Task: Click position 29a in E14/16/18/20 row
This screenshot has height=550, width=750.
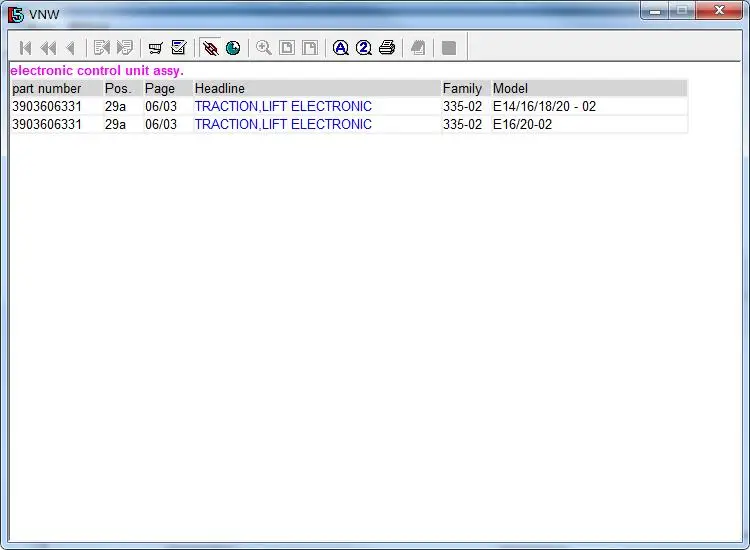Action: click(115, 106)
